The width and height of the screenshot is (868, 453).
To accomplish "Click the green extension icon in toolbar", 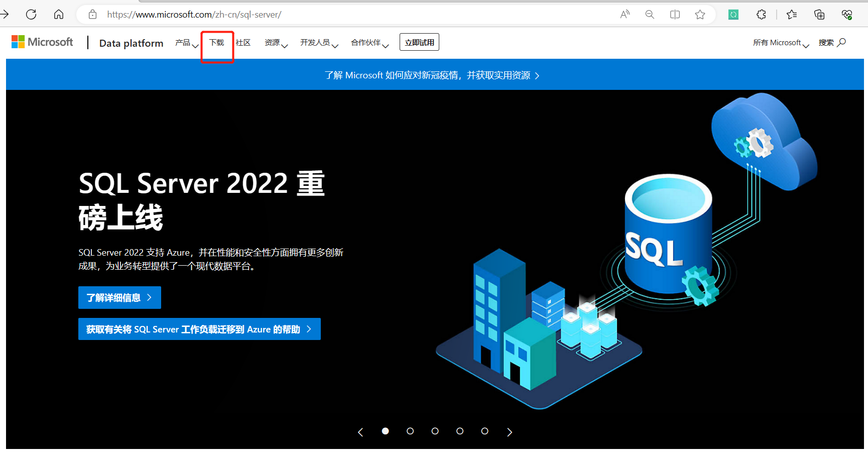I will pyautogui.click(x=733, y=15).
